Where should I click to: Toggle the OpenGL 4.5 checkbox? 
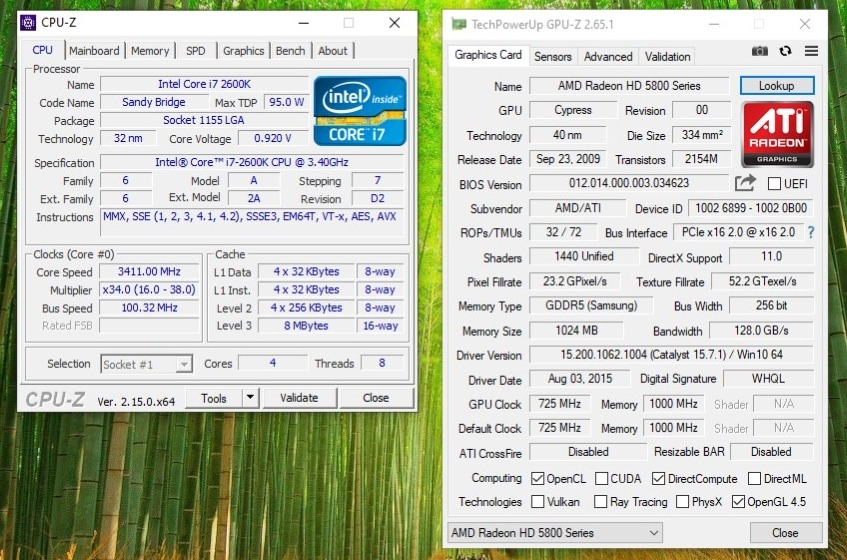pyautogui.click(x=738, y=502)
